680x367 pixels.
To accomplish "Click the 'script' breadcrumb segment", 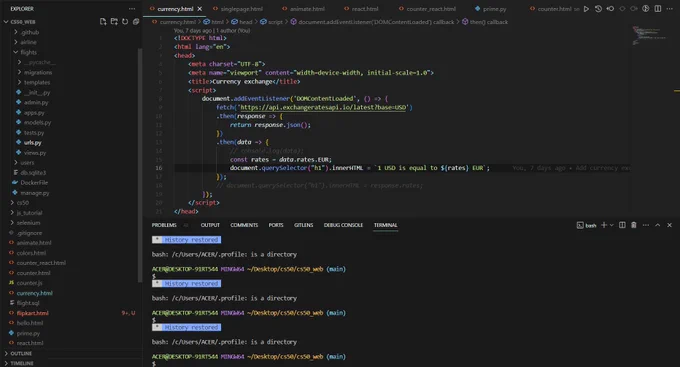I will coord(275,22).
